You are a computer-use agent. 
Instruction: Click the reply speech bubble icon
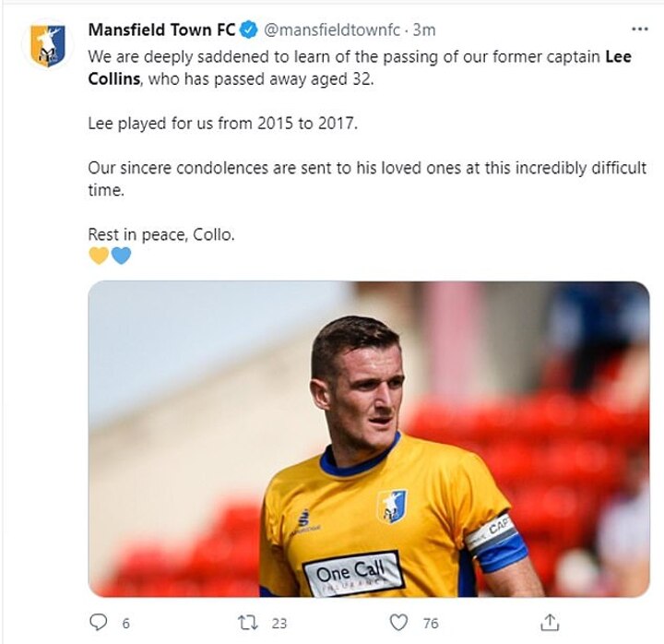point(99,623)
